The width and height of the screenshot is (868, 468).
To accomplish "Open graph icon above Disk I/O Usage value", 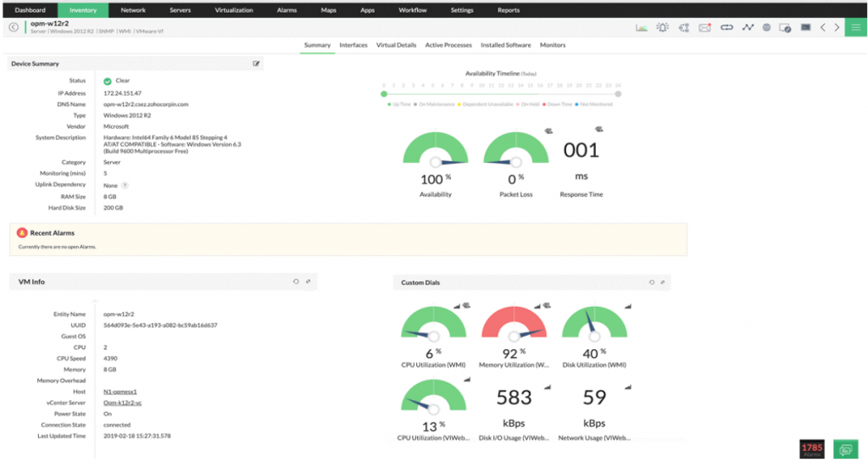I will 548,387.
